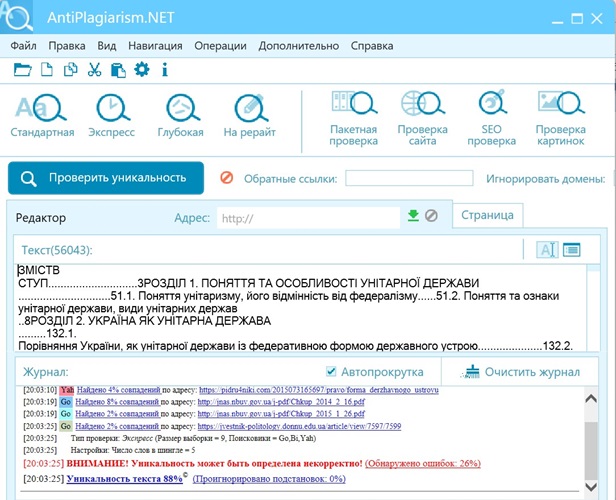Screen dimensions: 616x500
Task: Open settings via the gear icon
Action: [142, 70]
